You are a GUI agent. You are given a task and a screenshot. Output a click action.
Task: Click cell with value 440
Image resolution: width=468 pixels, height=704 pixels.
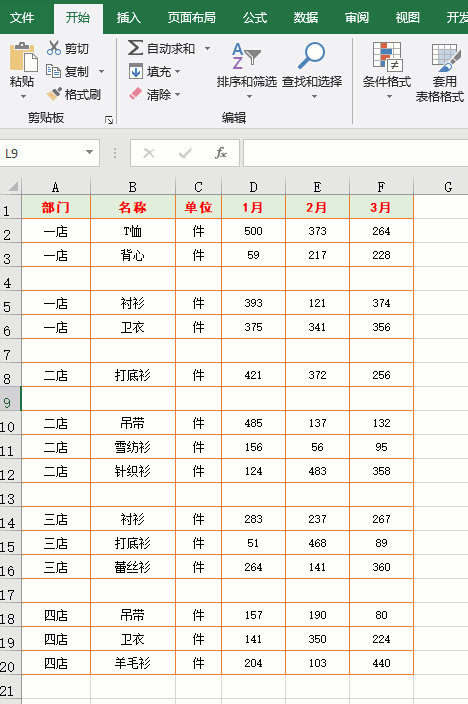(381, 663)
